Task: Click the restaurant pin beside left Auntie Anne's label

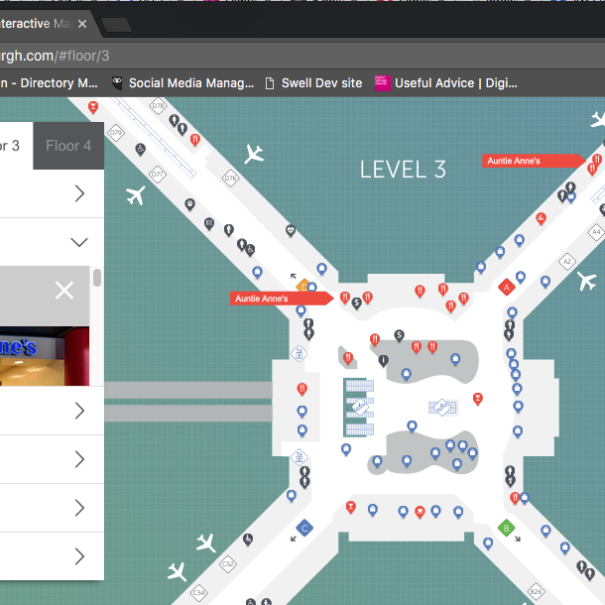Action: pyautogui.click(x=345, y=297)
